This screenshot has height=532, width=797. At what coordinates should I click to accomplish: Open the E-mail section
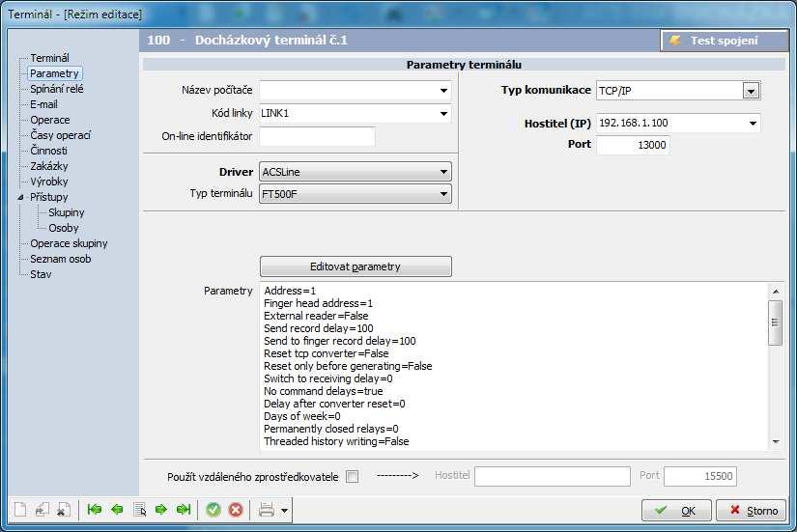click(x=43, y=104)
